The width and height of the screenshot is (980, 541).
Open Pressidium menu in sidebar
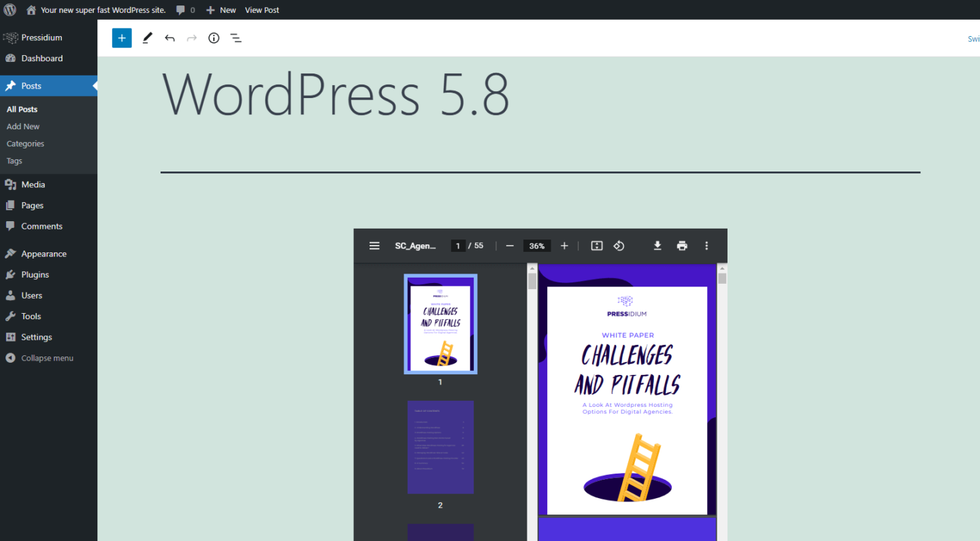coord(48,37)
